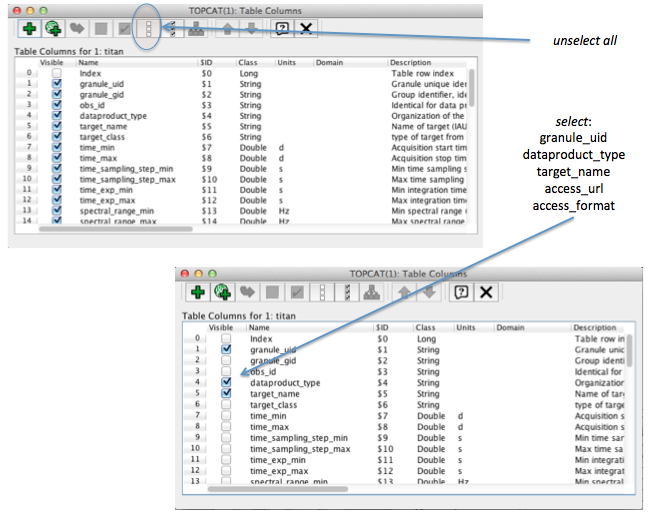Viewport: 662px width, 526px height.
Task: Click globe Add Sky Coordinates icon in fully checked window
Action: 54,29
